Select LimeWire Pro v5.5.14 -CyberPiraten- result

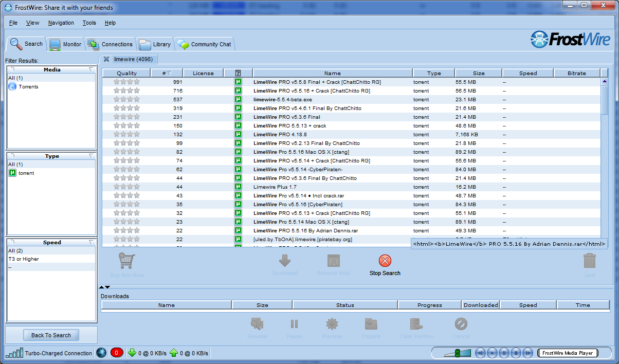[x=351, y=169]
